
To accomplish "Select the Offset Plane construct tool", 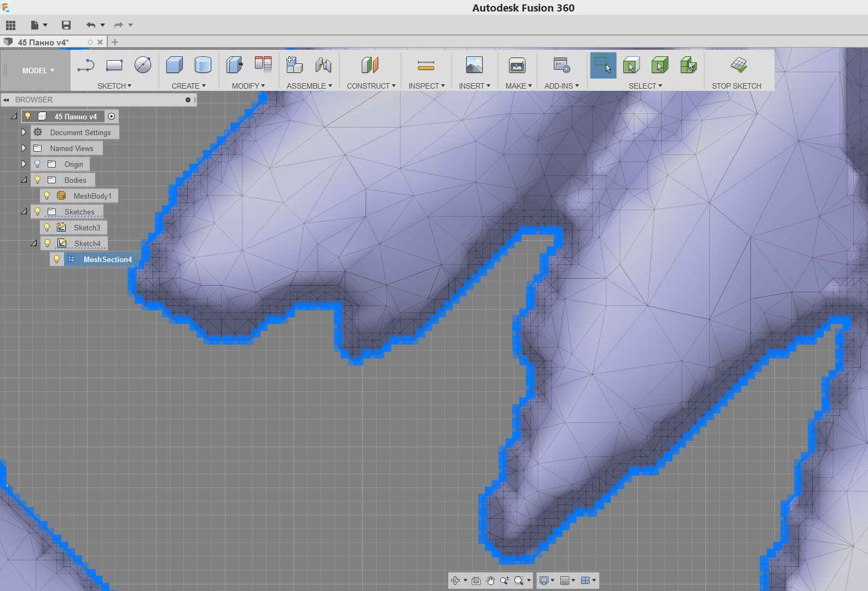I will click(370, 65).
